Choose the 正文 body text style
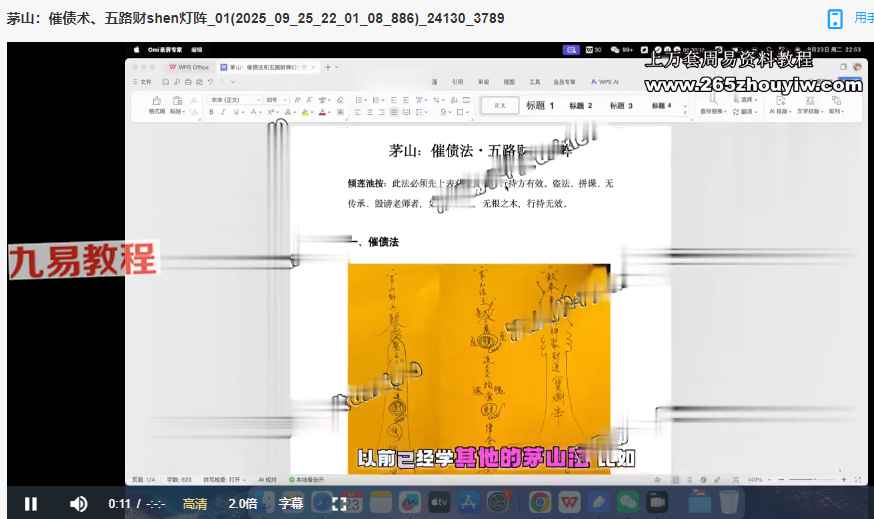This screenshot has height=519, width=874. (x=500, y=105)
